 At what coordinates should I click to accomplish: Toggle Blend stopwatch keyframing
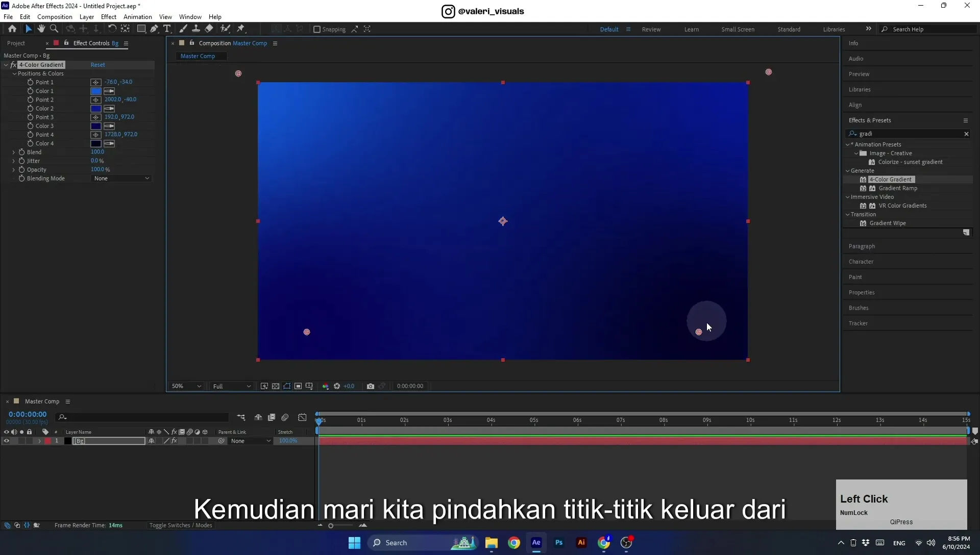coord(21,152)
